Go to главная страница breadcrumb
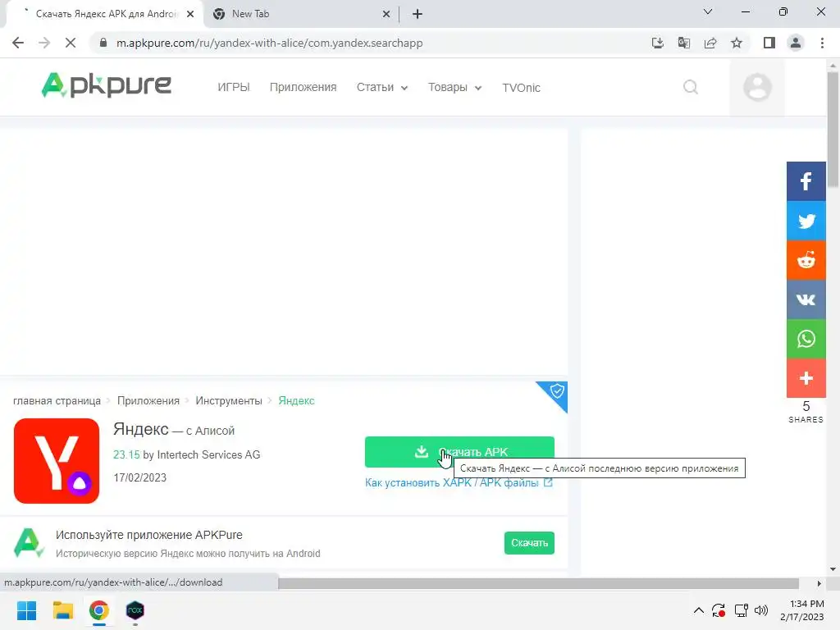Screen dimensions: 840x630 [x=57, y=400]
